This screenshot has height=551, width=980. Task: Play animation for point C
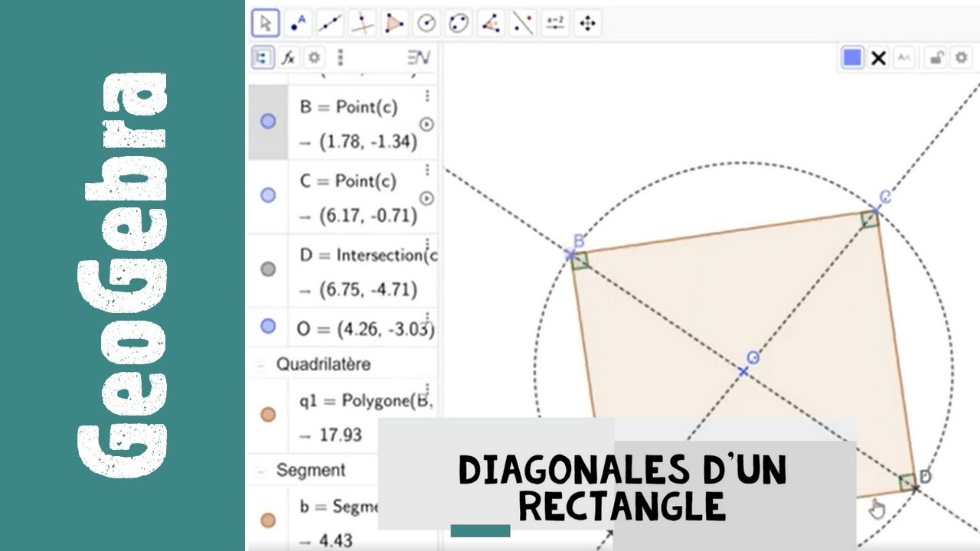pos(426,198)
